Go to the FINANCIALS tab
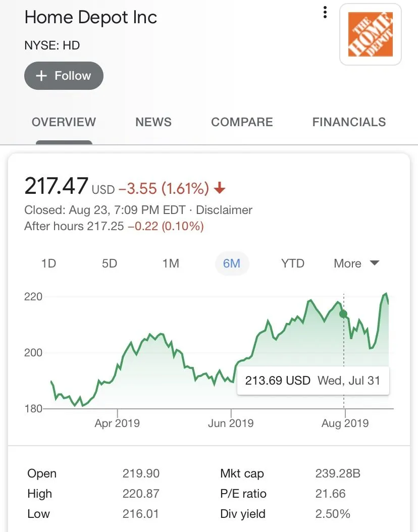The image size is (418, 532). pos(349,122)
